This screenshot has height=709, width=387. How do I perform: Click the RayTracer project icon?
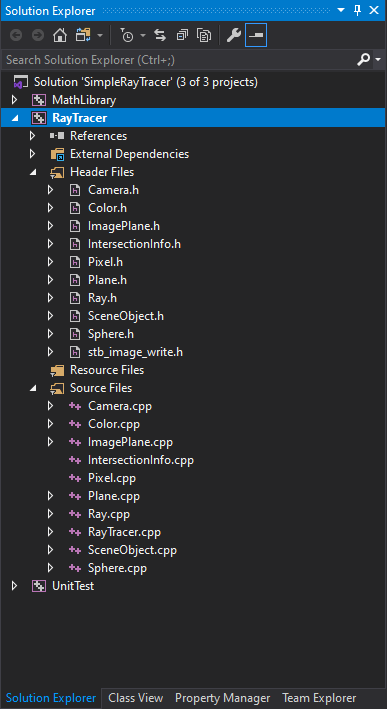point(39,118)
